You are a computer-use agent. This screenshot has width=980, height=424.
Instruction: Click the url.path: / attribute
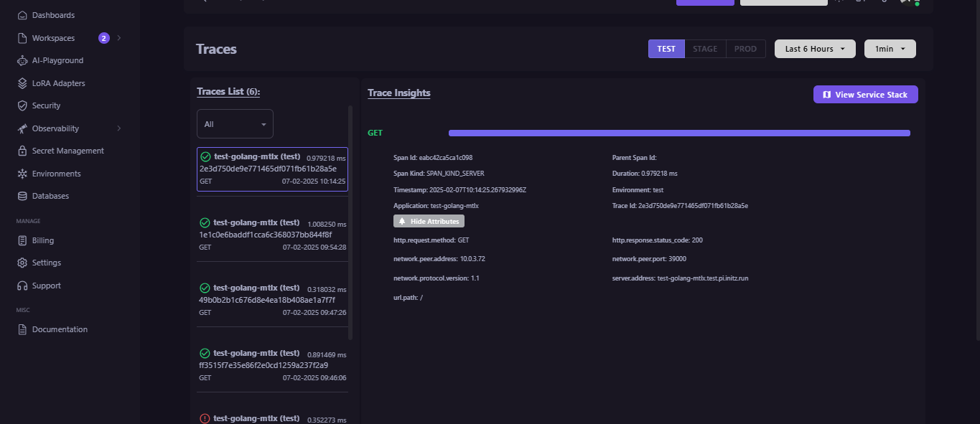pos(408,298)
